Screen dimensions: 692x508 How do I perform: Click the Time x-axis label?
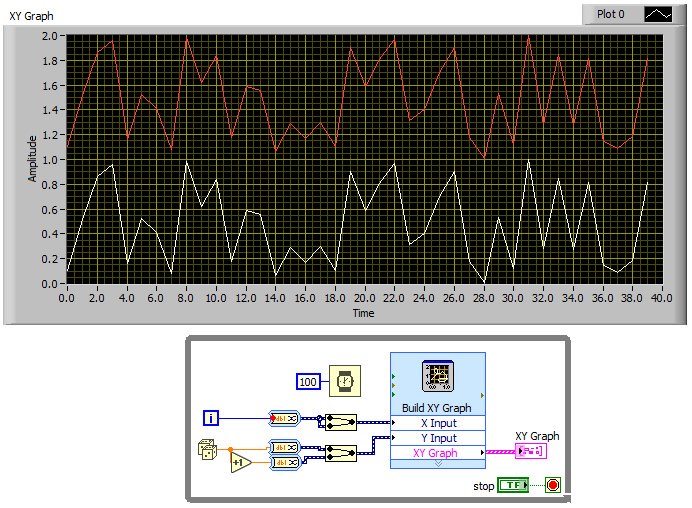click(x=364, y=313)
